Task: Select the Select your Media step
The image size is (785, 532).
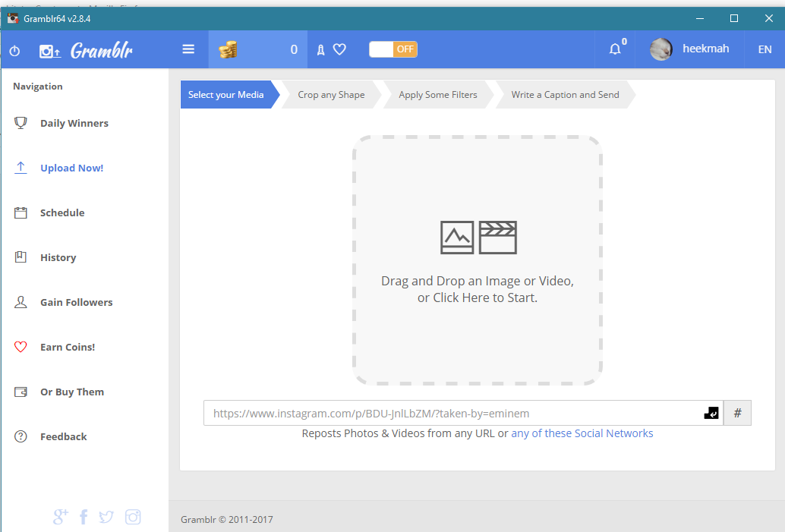Action: click(225, 95)
